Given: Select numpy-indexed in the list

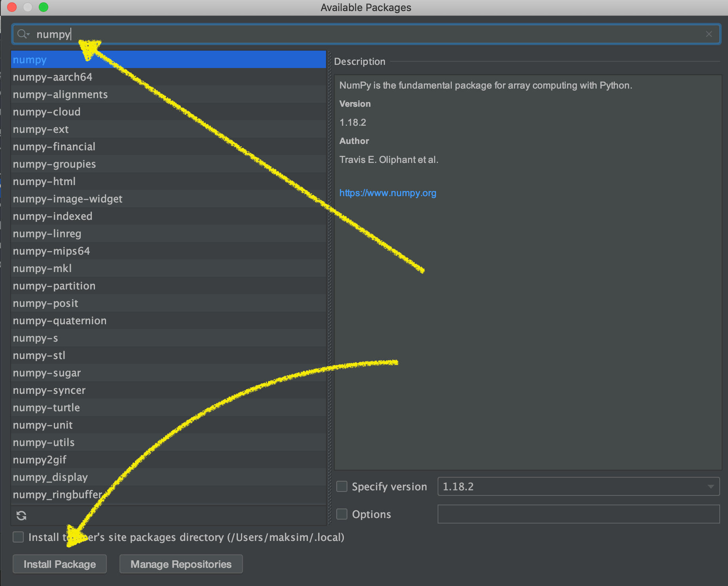Looking at the screenshot, I should (169, 216).
